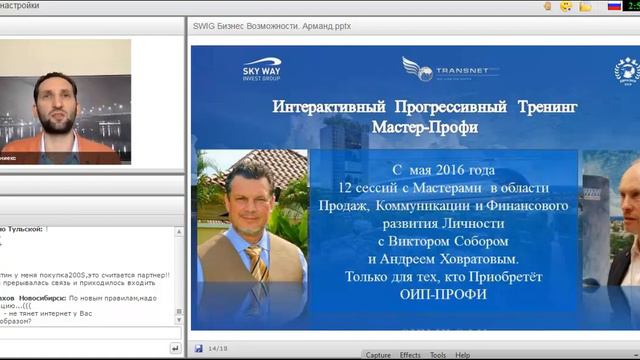Click the text 'с Виктором Собором'
Viewport: 640px width, 360px height.
tap(443, 241)
